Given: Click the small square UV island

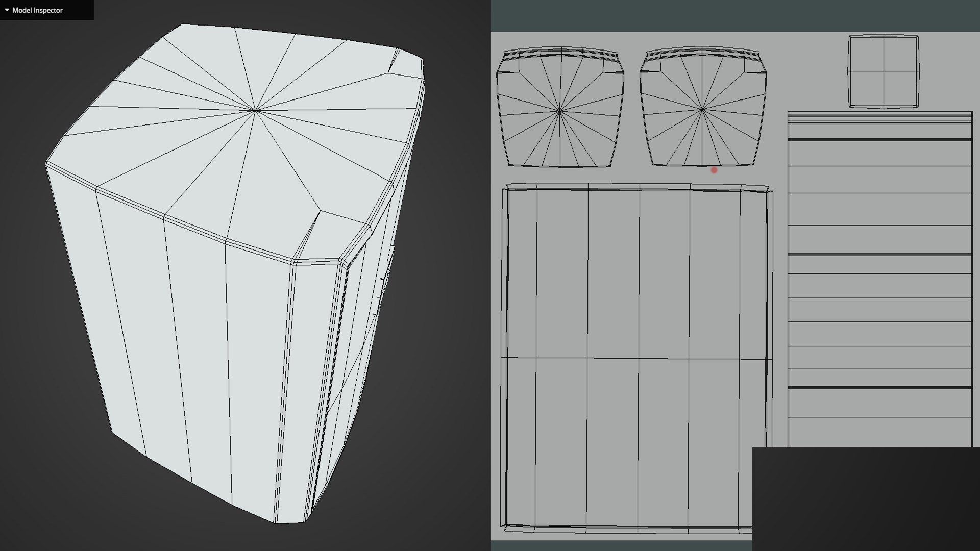Looking at the screenshot, I should [x=883, y=71].
